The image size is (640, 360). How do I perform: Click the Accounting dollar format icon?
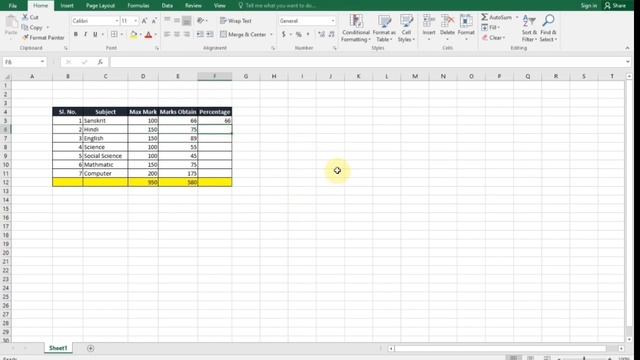coord(284,35)
